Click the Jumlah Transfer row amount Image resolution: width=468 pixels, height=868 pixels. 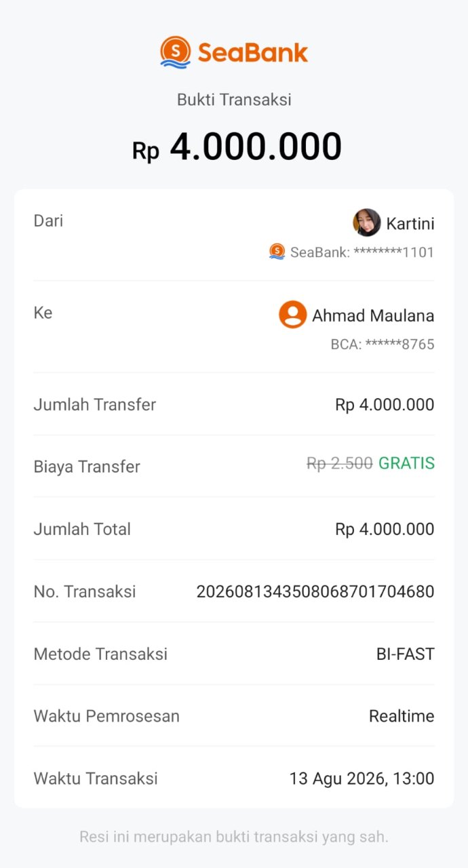(385, 405)
